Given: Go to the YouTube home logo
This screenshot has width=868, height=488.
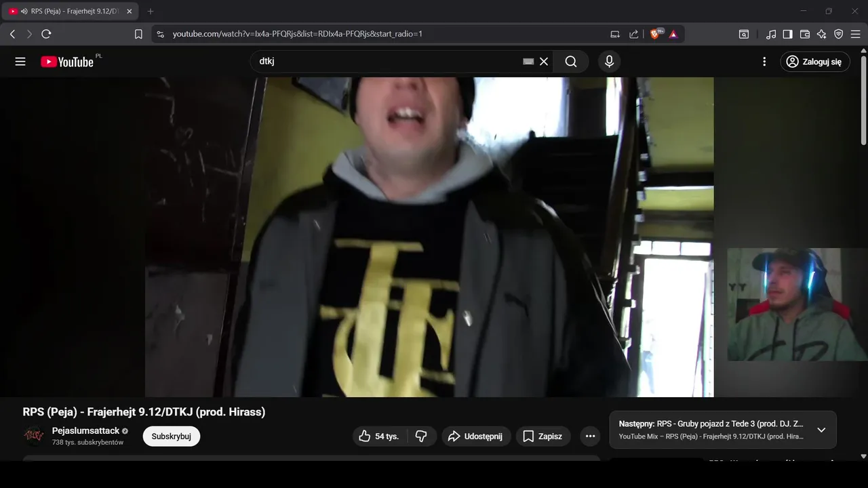Looking at the screenshot, I should coord(68,62).
